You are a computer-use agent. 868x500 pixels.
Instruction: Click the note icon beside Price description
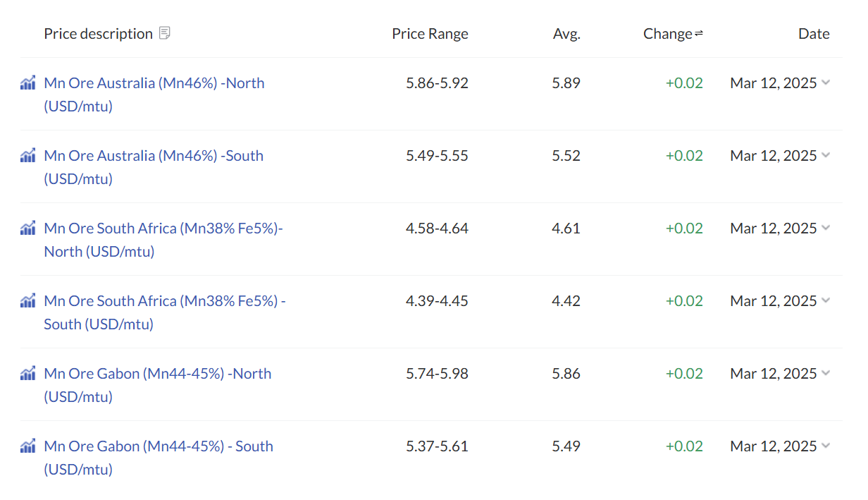click(165, 33)
